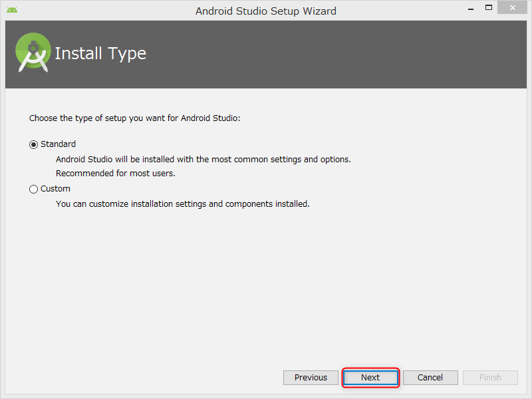Click the Android Studio compass logo
532x399 pixels.
(33, 53)
